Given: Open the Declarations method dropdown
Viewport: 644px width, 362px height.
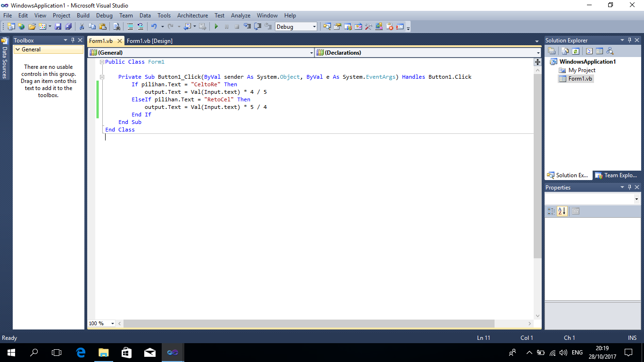Looking at the screenshot, I should 537,52.
